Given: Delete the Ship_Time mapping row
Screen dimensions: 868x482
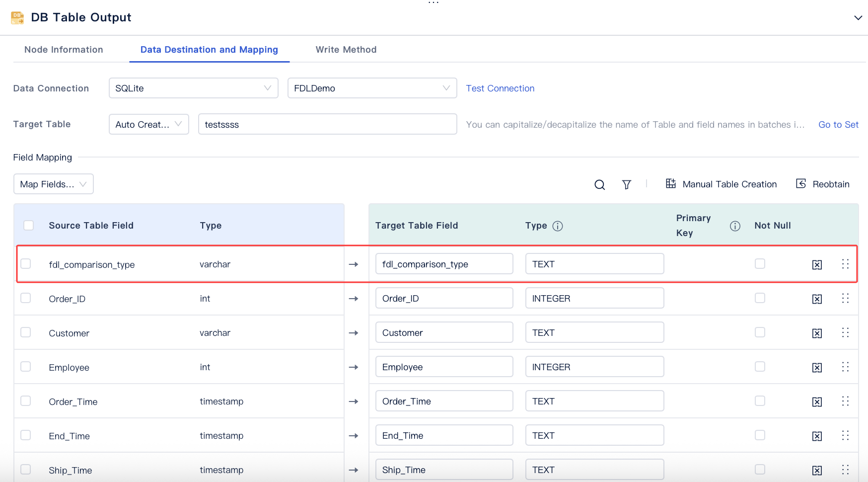Looking at the screenshot, I should click(x=817, y=470).
